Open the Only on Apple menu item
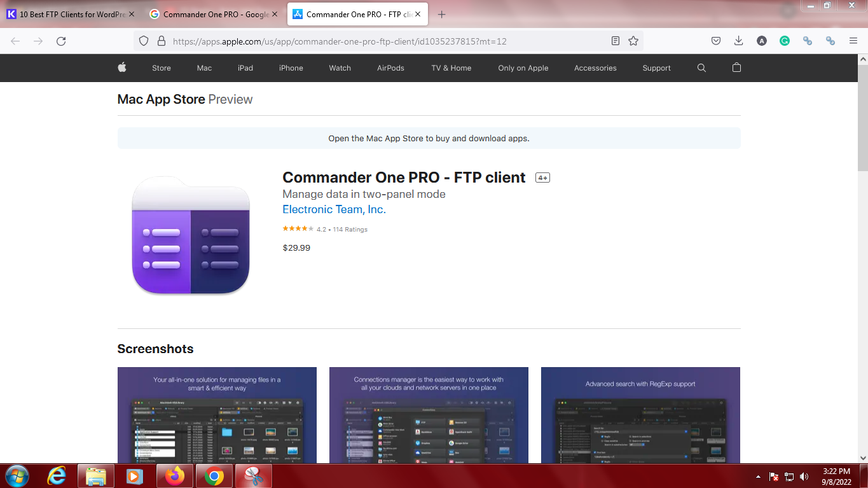Image resolution: width=868 pixels, height=488 pixels. click(x=523, y=68)
